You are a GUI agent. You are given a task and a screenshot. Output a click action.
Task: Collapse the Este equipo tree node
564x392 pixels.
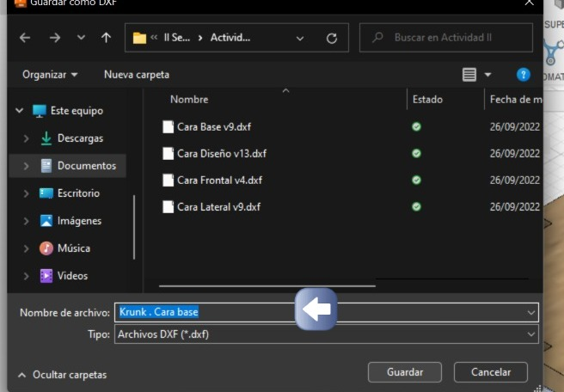(20, 110)
